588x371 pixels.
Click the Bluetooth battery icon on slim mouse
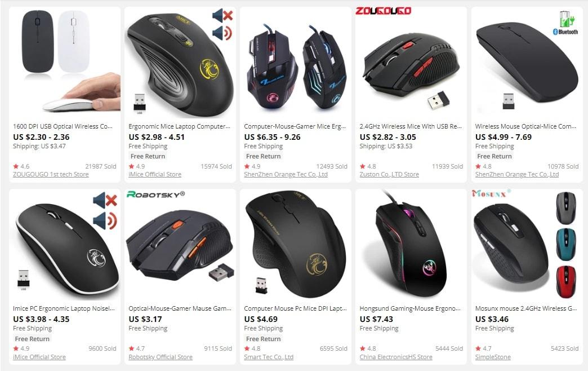pyautogui.click(x=566, y=23)
